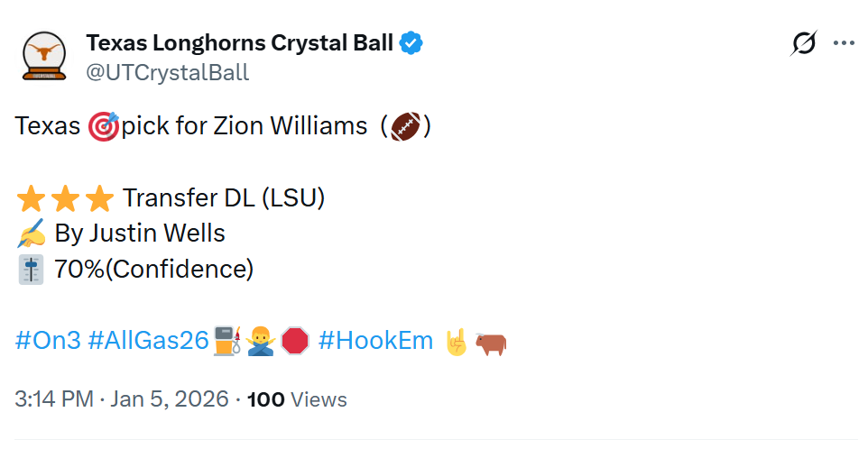
Task: Click the first gold star emoji
Action: click(31, 197)
